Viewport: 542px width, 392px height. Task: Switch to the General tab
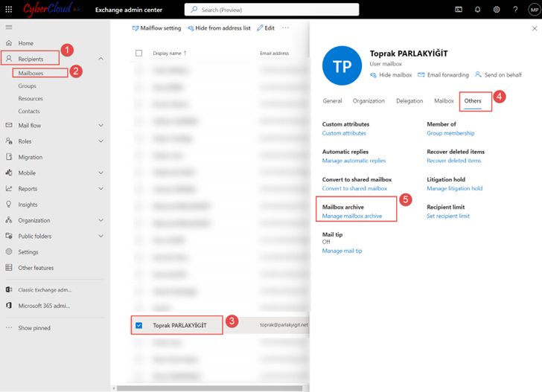332,101
